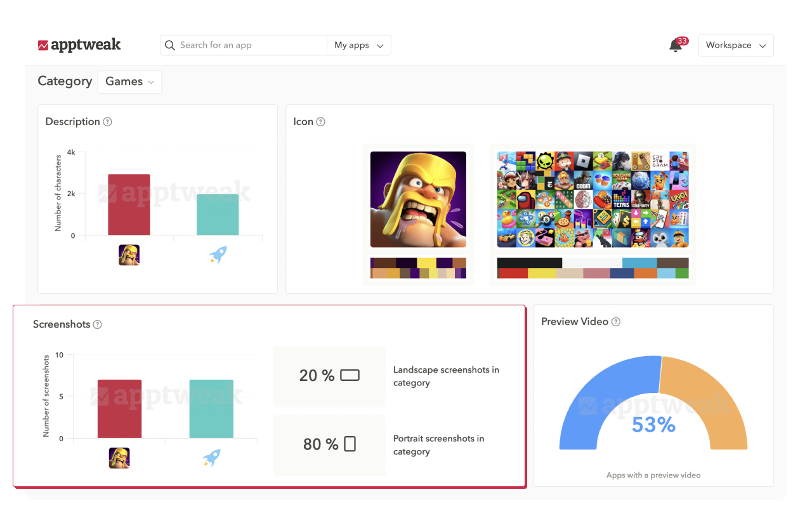Viewport: 812px width, 525px height.
Task: Select rocket icon under Screenshots chart
Action: click(211, 458)
